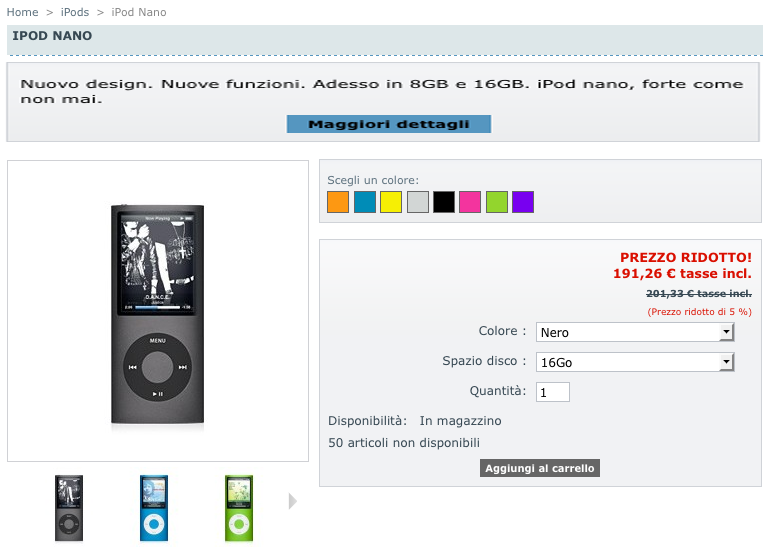Image resolution: width=769 pixels, height=549 pixels.
Task: Click the 191,26 € tasse incl. price
Action: click(682, 273)
